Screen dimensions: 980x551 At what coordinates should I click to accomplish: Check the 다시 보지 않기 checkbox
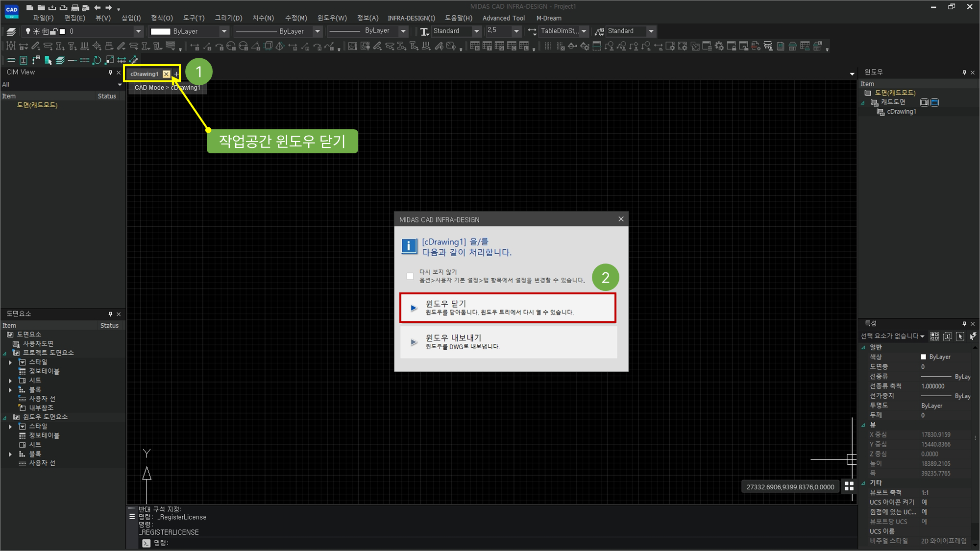pos(410,276)
